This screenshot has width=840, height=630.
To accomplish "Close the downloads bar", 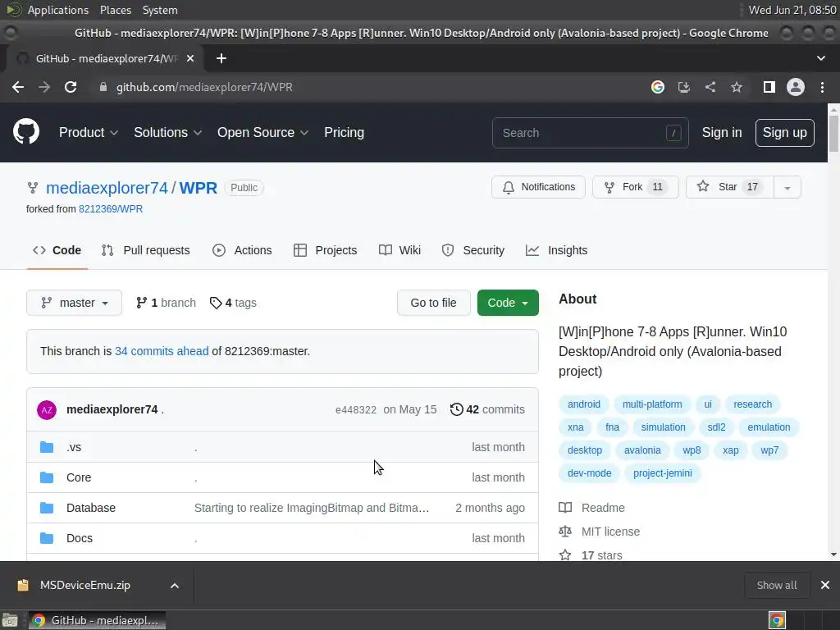I will 825,585.
